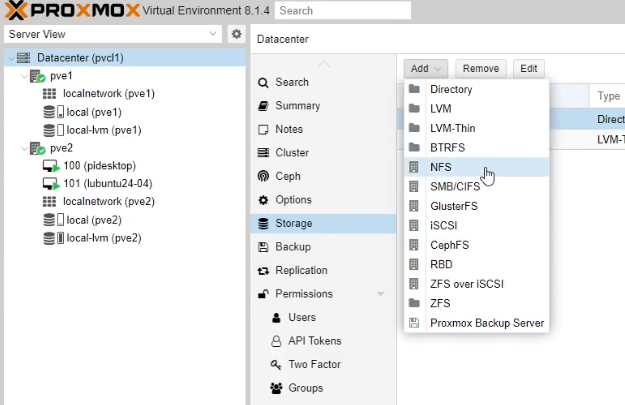Toggle the Add storage dropdown button

pyautogui.click(x=426, y=69)
